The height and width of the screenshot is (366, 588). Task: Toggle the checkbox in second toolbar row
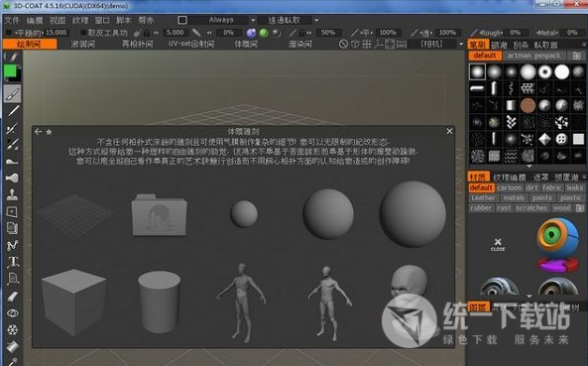coord(83,33)
